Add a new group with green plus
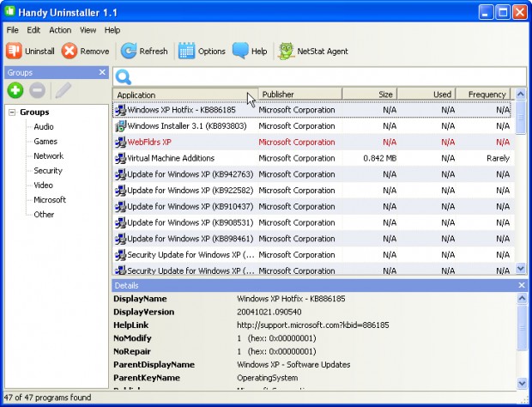This screenshot has height=407, width=532. coord(15,90)
